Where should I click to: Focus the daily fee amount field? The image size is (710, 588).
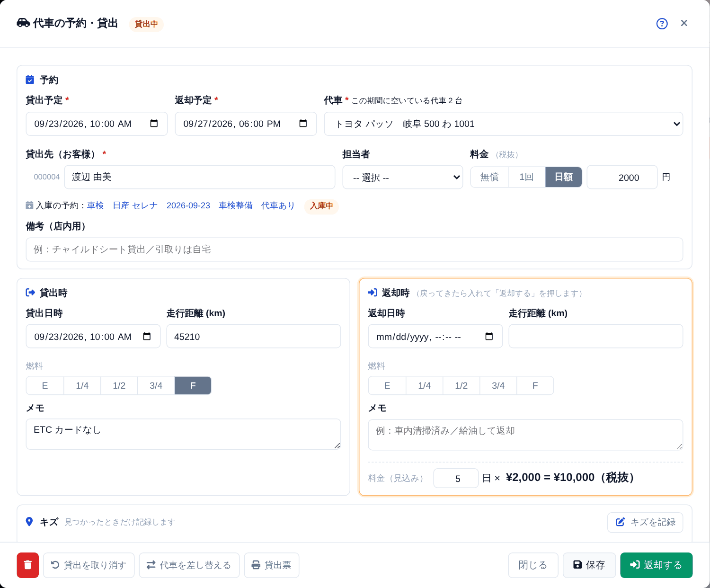[x=622, y=178]
